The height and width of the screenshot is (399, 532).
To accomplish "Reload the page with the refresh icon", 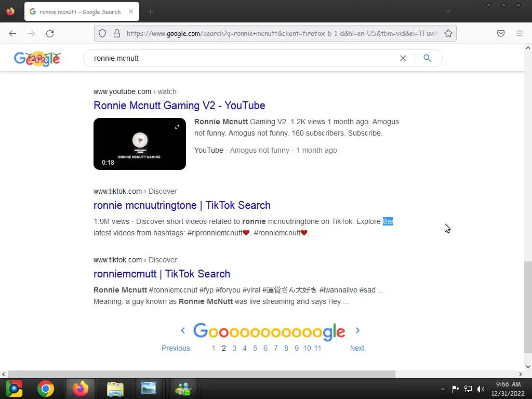I will tap(50, 33).
